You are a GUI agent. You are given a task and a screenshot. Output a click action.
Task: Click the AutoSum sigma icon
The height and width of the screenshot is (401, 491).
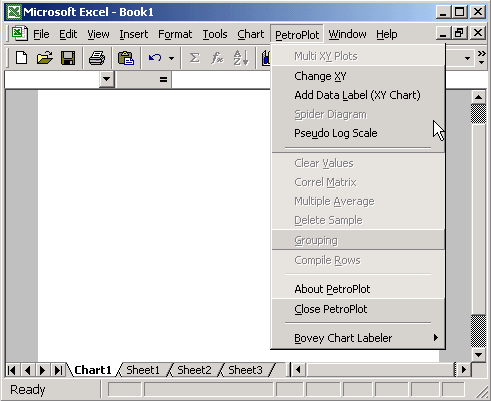(194, 58)
